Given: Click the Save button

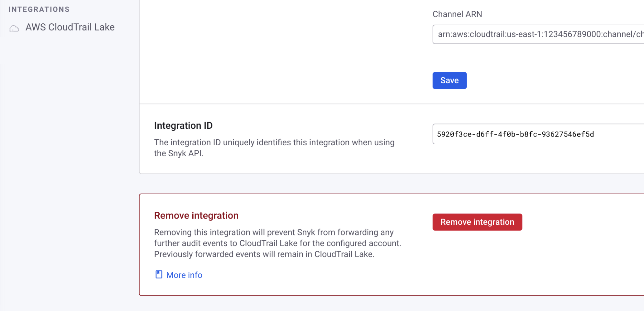Looking at the screenshot, I should click(x=449, y=80).
